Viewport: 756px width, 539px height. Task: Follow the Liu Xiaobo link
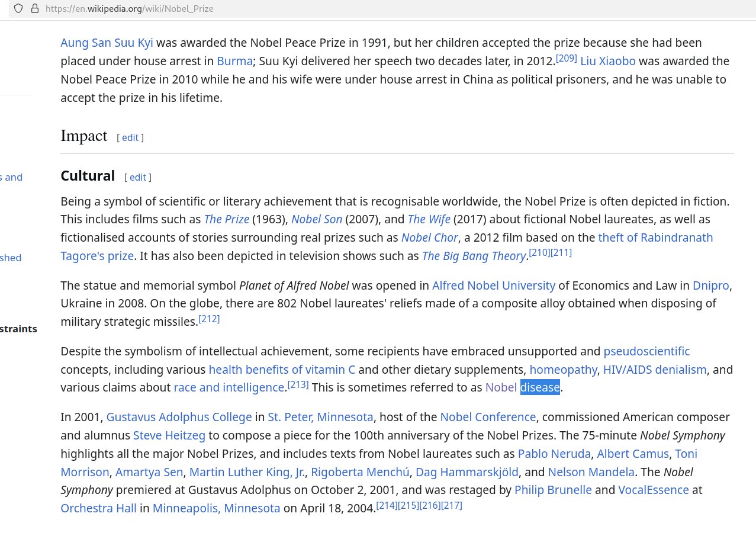(x=607, y=60)
